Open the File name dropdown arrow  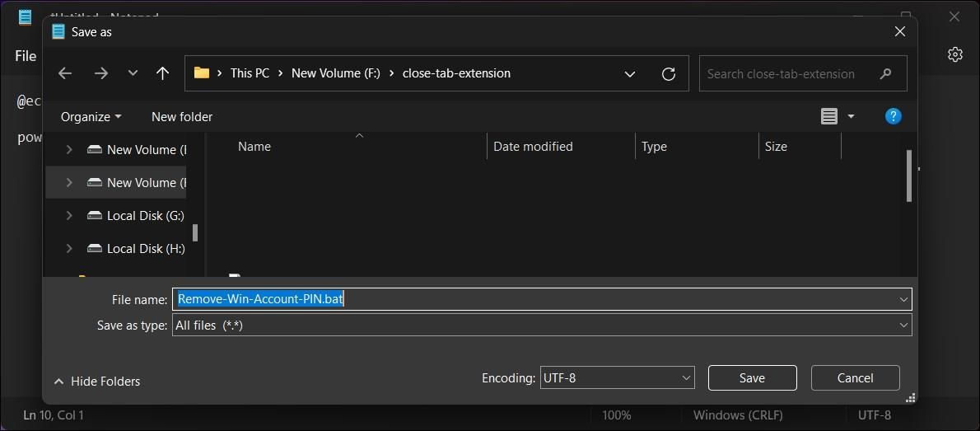click(903, 300)
